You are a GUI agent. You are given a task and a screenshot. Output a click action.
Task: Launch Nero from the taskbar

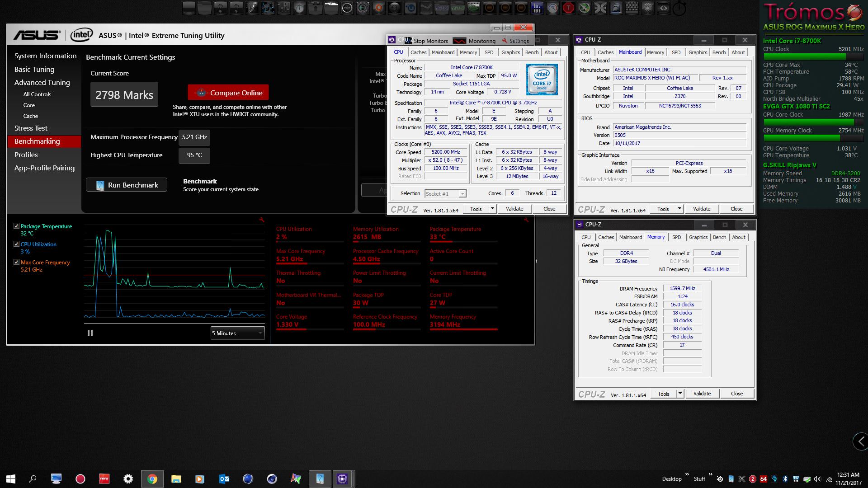104,479
